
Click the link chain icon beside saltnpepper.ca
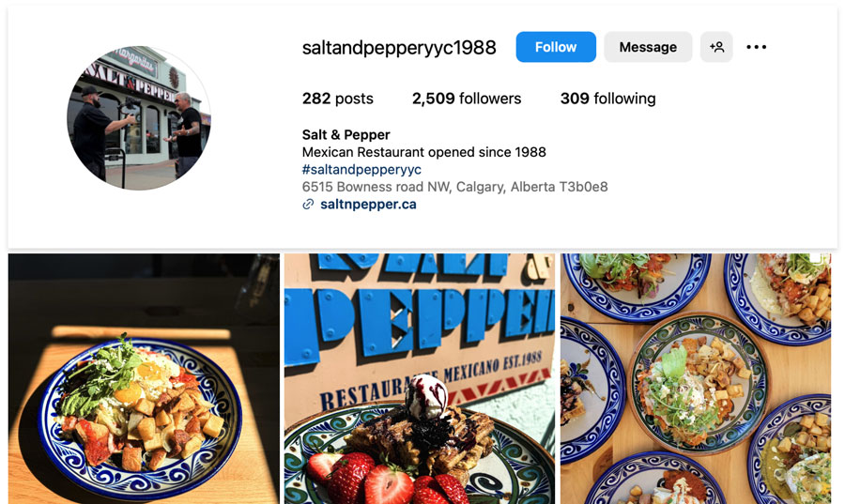(308, 204)
